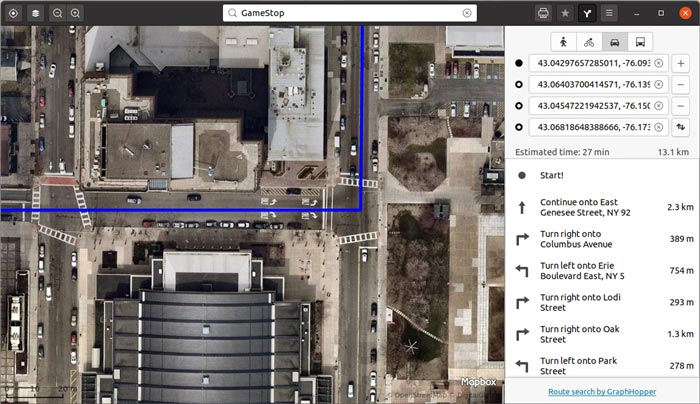Select Turn right onto Columbus Avenue step
700x404 pixels.
602,239
